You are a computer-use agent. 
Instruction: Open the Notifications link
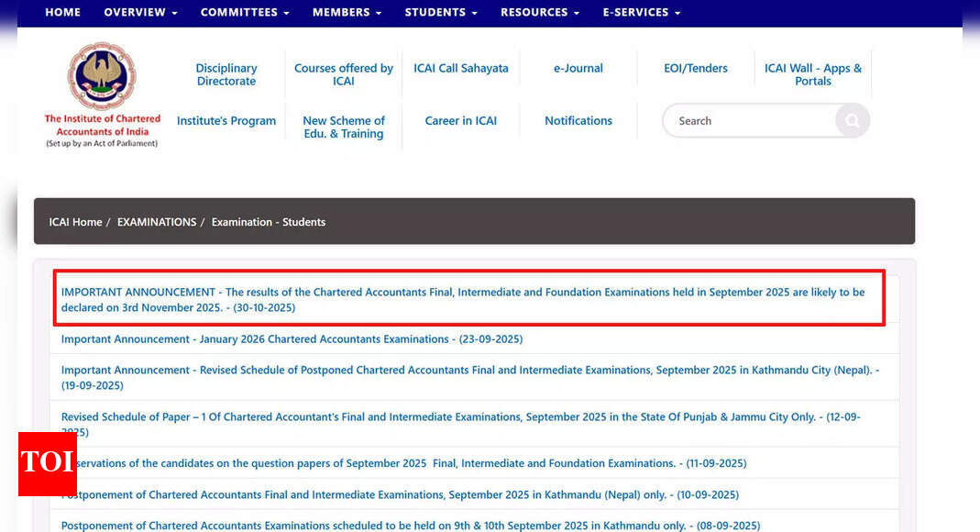pos(578,120)
